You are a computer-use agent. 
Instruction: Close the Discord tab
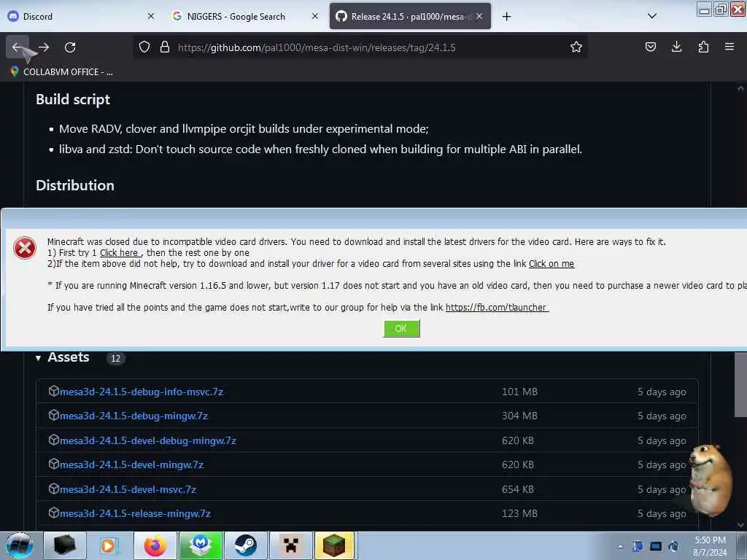pos(151,16)
